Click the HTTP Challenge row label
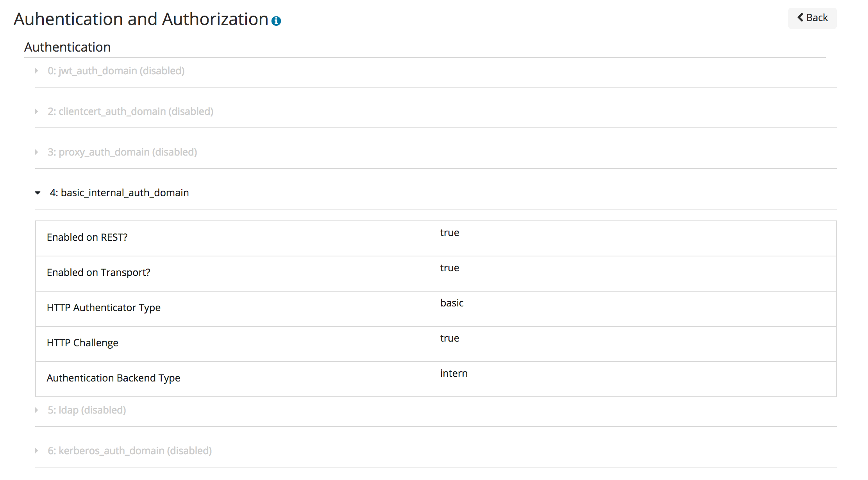The height and width of the screenshot is (480, 868). [82, 343]
